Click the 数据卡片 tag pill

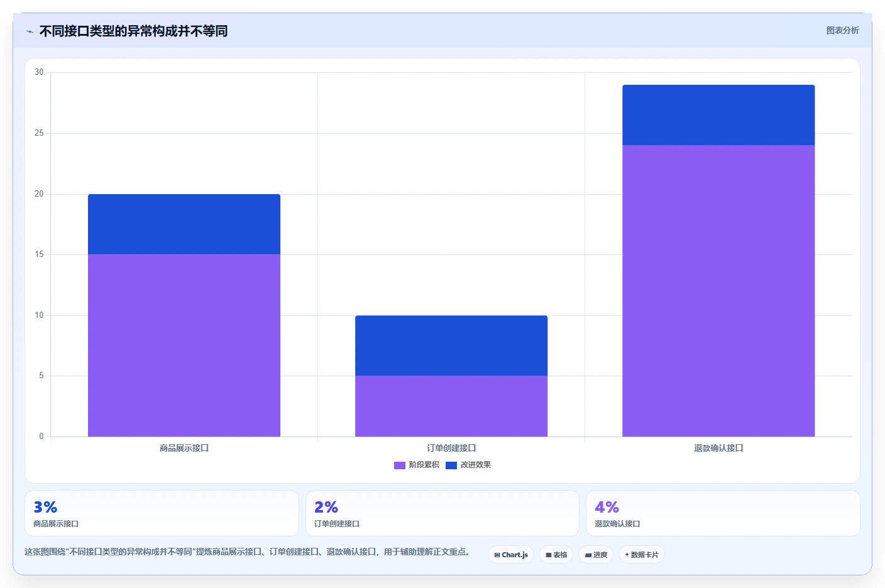(x=642, y=555)
